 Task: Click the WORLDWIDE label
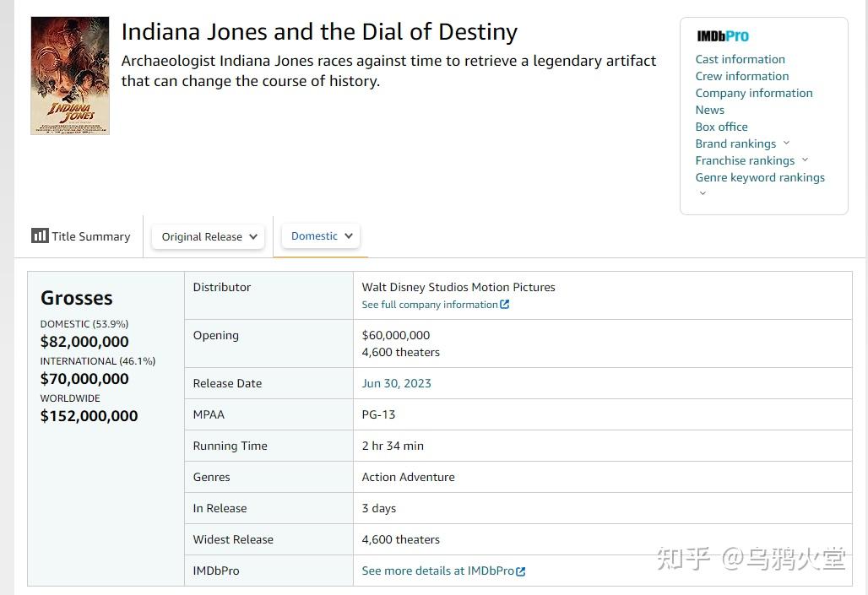click(70, 398)
